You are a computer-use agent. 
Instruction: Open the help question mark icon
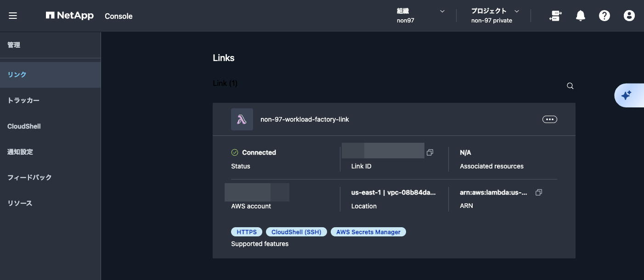tap(604, 16)
